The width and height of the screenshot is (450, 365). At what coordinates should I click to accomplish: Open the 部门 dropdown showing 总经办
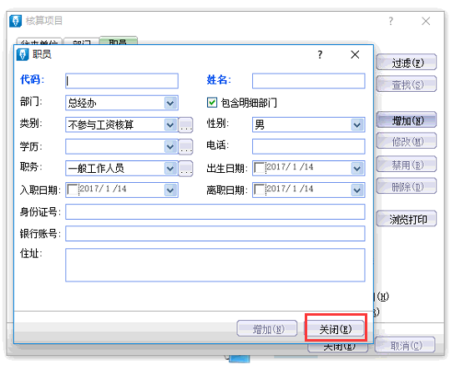pos(170,103)
